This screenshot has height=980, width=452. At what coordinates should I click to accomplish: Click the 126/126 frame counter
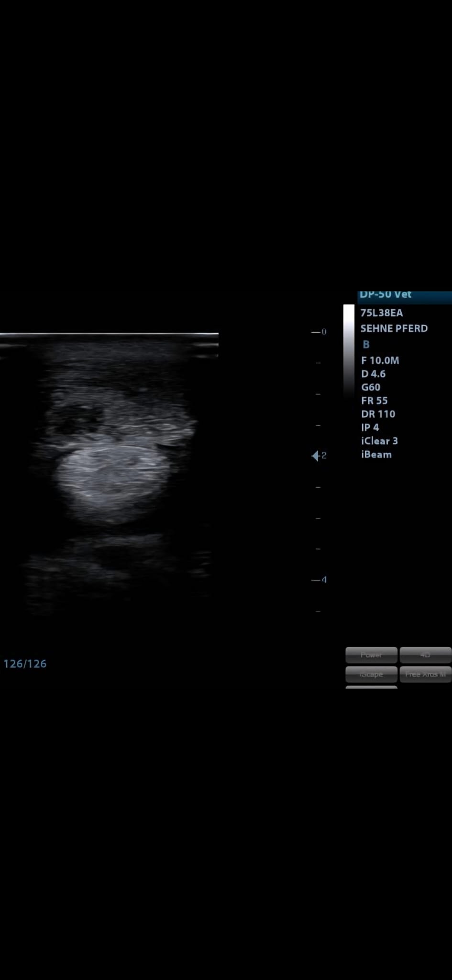25,664
